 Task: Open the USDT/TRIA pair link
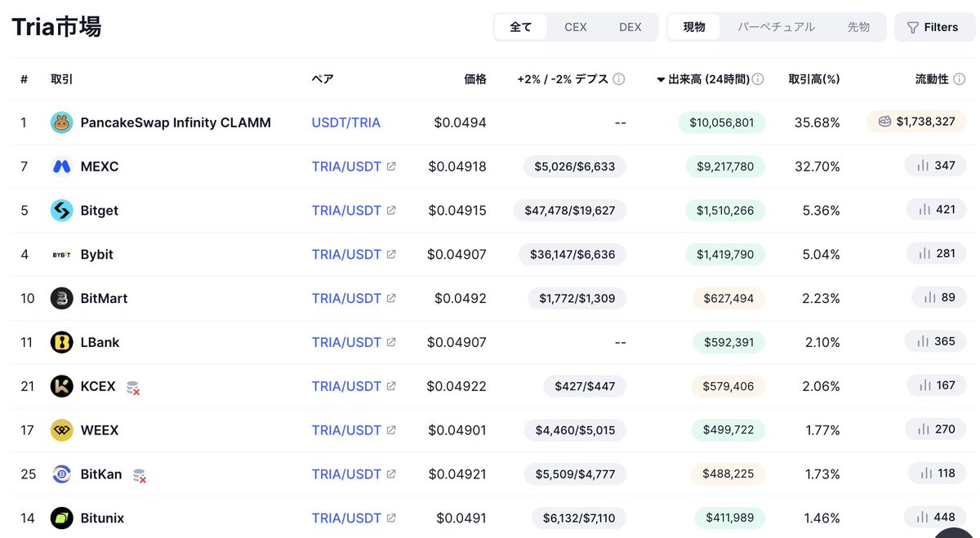point(346,122)
